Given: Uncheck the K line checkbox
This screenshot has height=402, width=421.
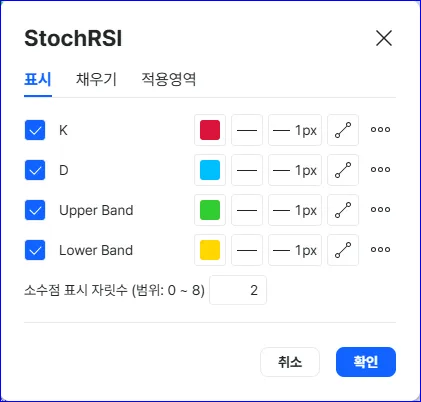Looking at the screenshot, I should tap(35, 130).
